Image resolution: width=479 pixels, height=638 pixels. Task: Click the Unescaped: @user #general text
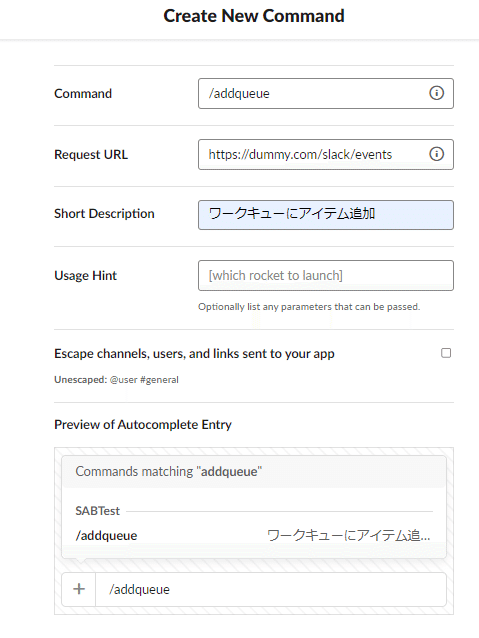[x=116, y=380]
